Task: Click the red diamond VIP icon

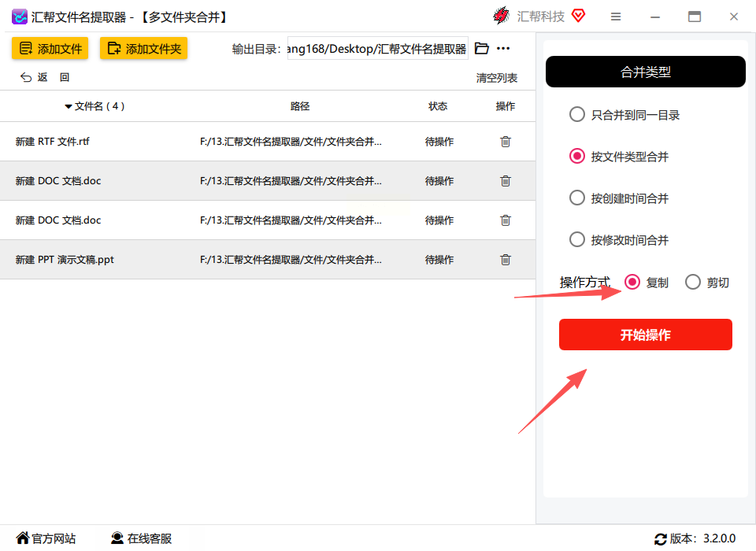Action: pos(579,16)
